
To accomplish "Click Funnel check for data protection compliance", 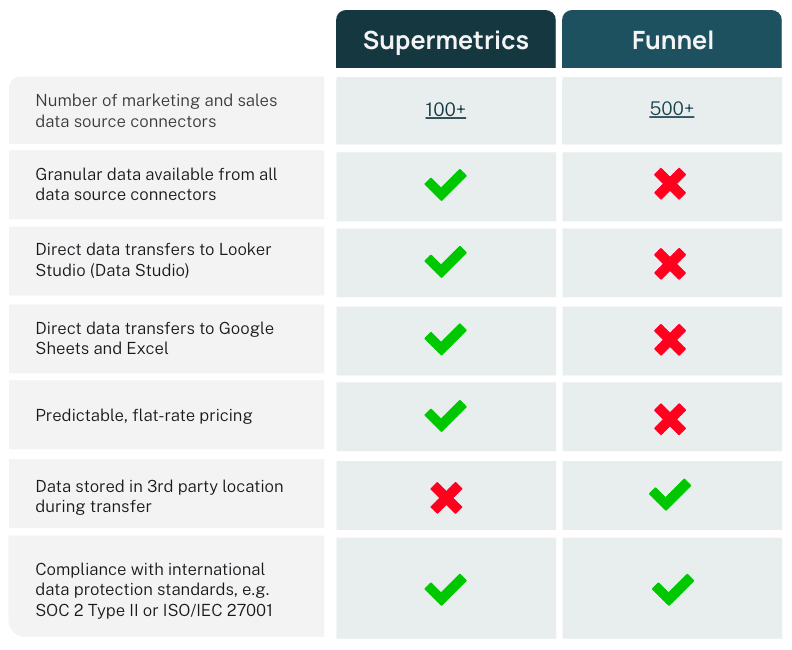I will pyautogui.click(x=672, y=589).
